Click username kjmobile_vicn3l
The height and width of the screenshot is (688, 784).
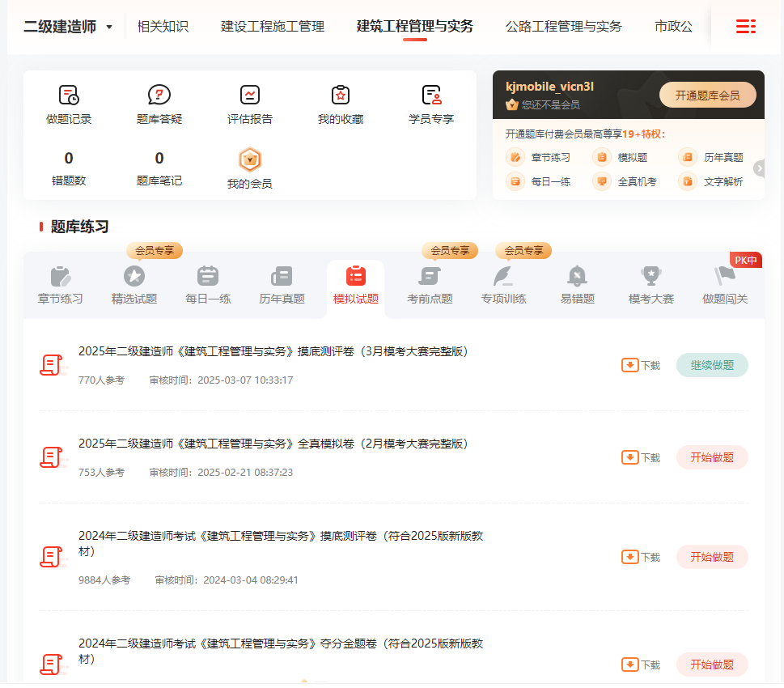coord(549,87)
